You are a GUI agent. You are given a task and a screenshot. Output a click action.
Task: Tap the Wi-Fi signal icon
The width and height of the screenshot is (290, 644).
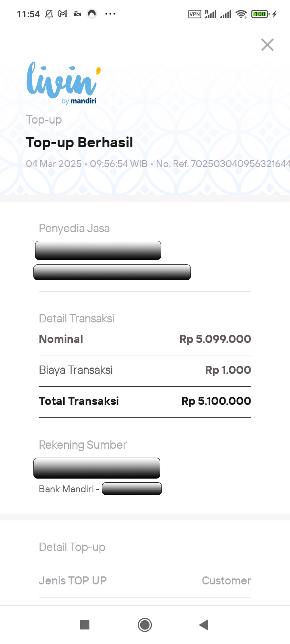point(241,14)
